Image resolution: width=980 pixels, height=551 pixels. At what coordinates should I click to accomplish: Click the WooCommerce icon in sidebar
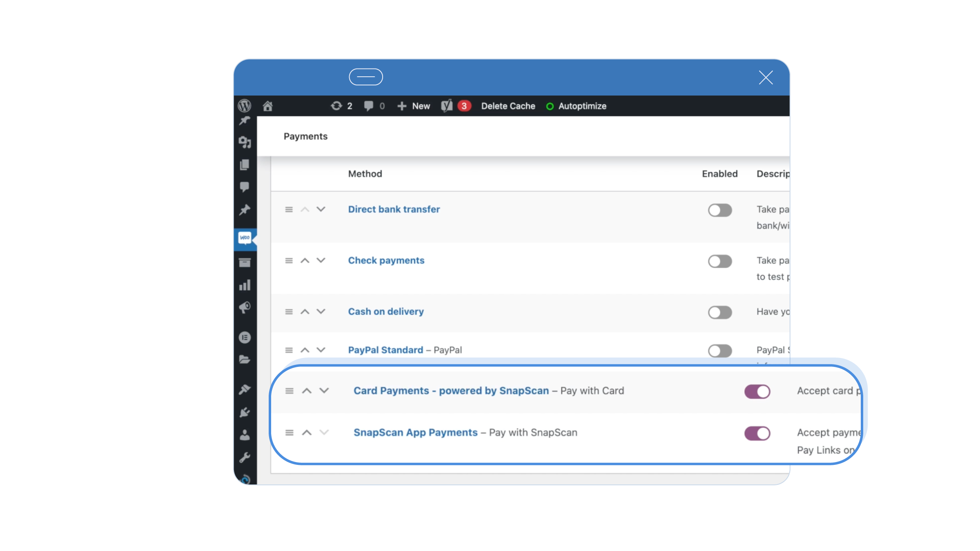click(244, 238)
